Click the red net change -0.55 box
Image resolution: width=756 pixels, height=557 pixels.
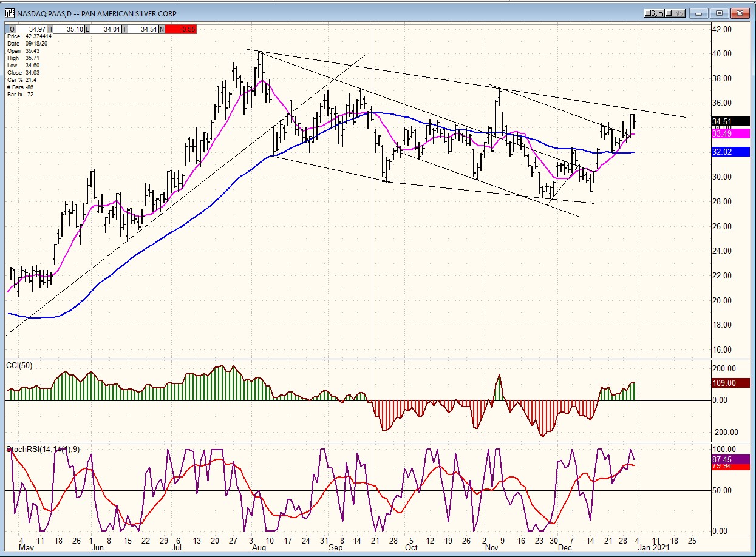click(x=181, y=29)
